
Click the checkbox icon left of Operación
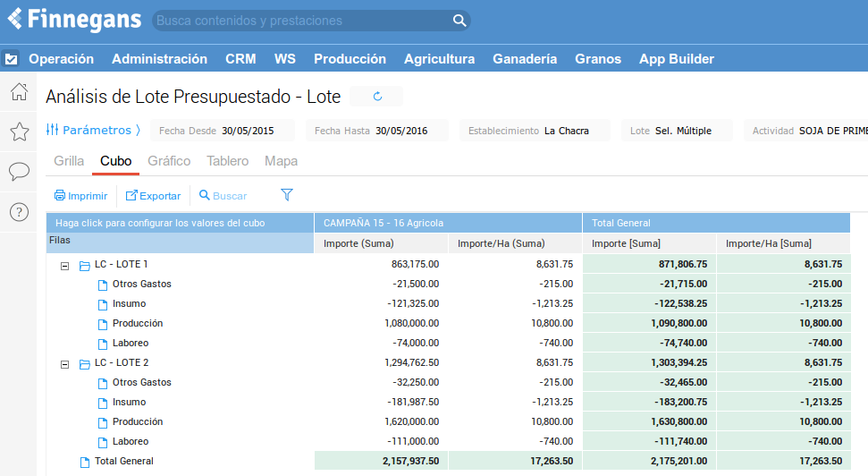pyautogui.click(x=11, y=59)
